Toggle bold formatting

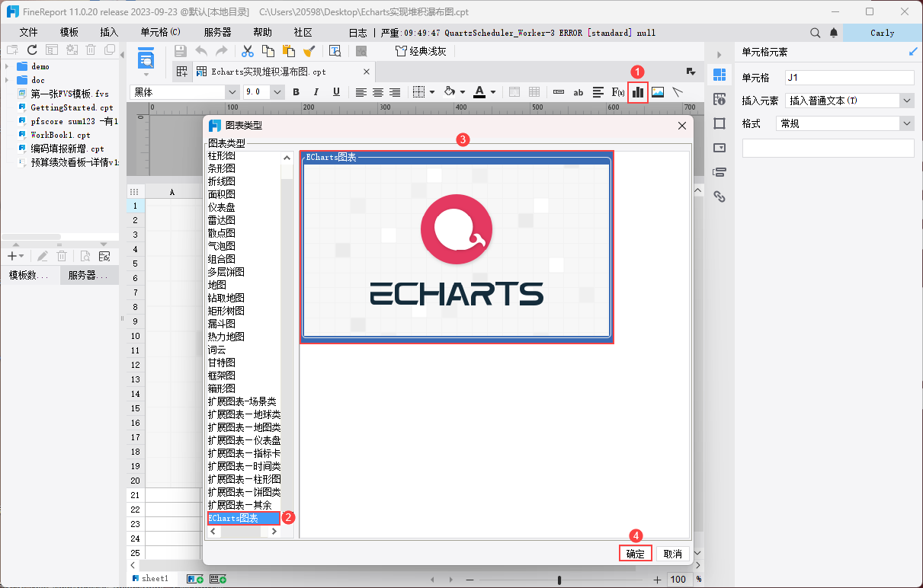coord(296,92)
